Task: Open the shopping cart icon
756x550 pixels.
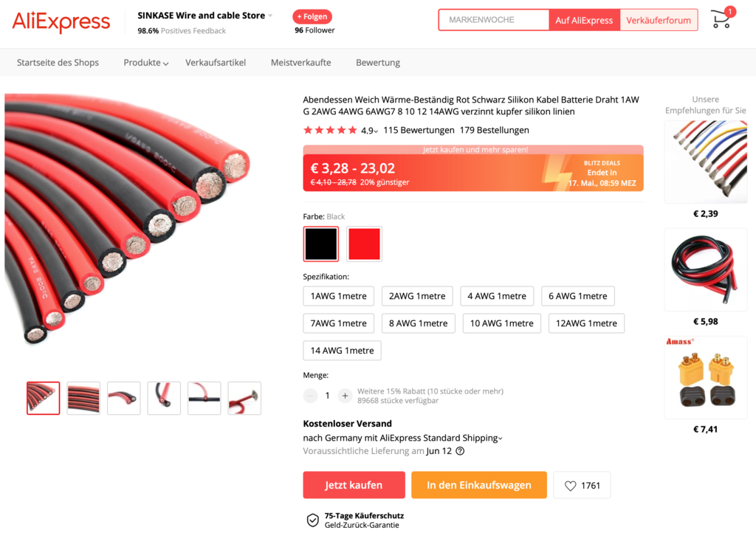Action: pyautogui.click(x=721, y=19)
